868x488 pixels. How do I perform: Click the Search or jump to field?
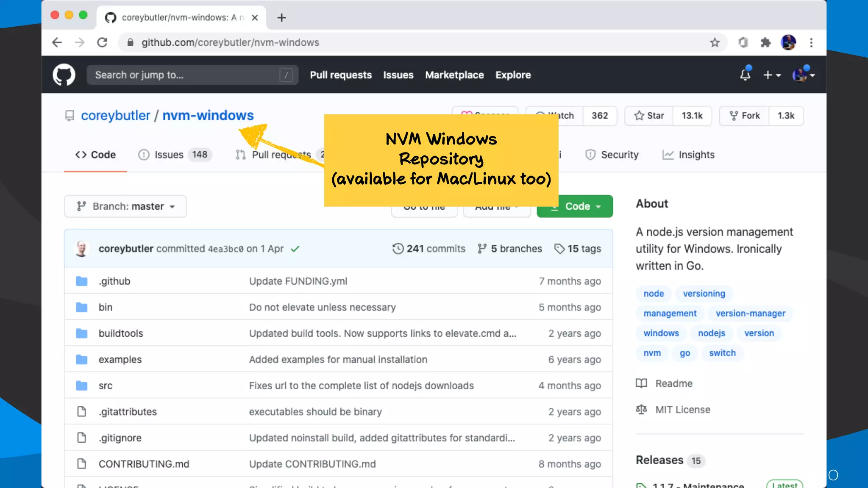[186, 75]
